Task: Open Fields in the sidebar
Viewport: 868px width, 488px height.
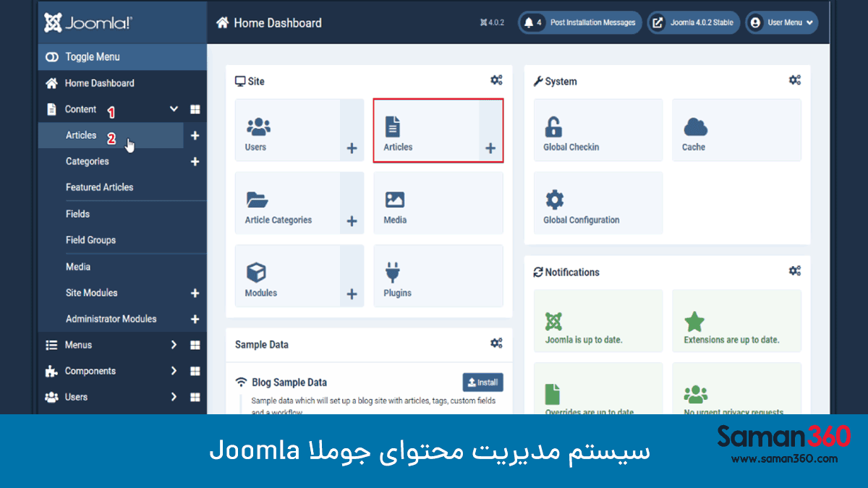Action: point(78,214)
